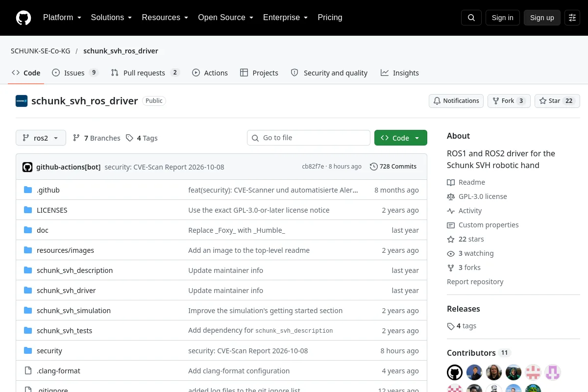Image resolution: width=588 pixels, height=392 pixels.
Task: Open Custom properties link
Action: pyautogui.click(x=489, y=225)
